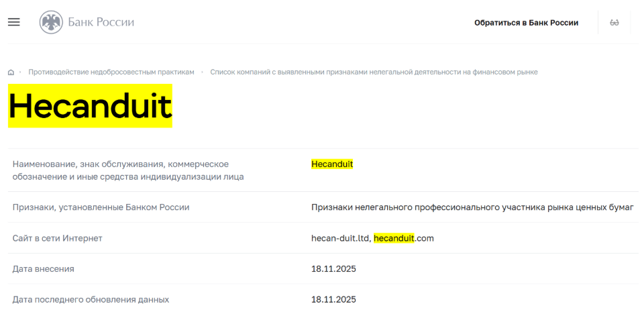The width and height of the screenshot is (644, 314).
Task: Go to home via breadcrumb house icon
Action: [x=11, y=72]
